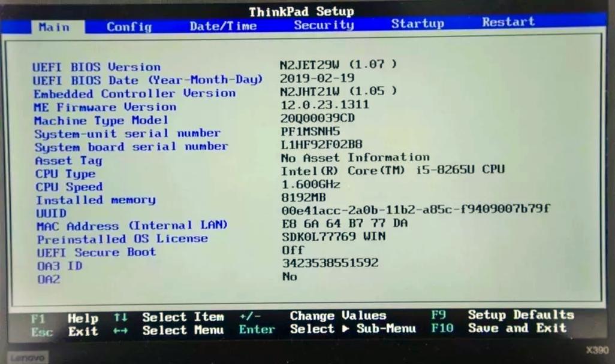Select the OA2 label
Screen dimensions: 615x364
(49, 280)
